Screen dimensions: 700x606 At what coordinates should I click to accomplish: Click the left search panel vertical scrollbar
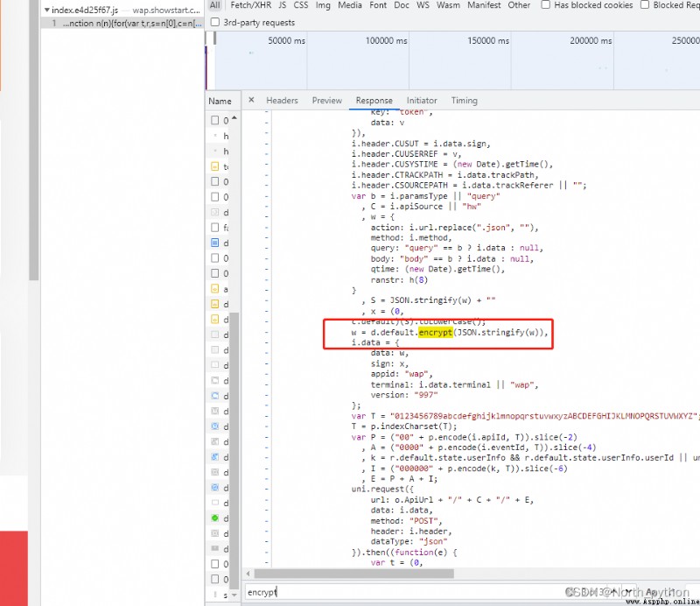tap(34, 140)
